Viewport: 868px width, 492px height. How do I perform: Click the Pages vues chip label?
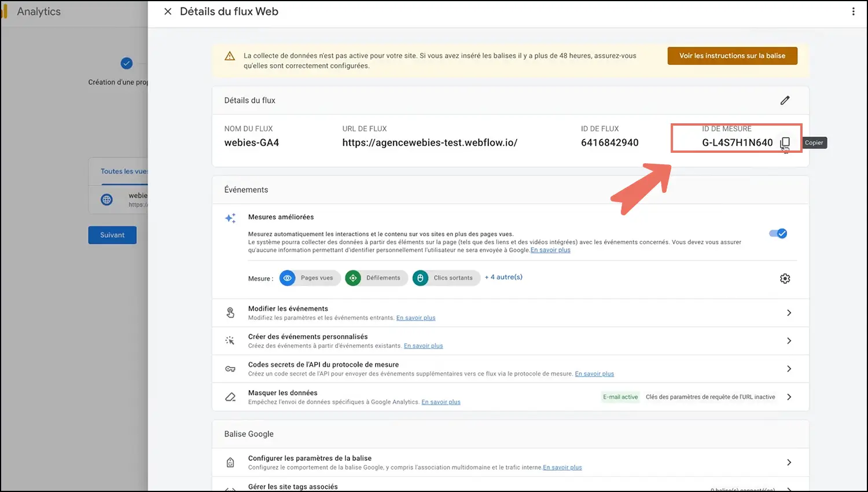click(317, 278)
